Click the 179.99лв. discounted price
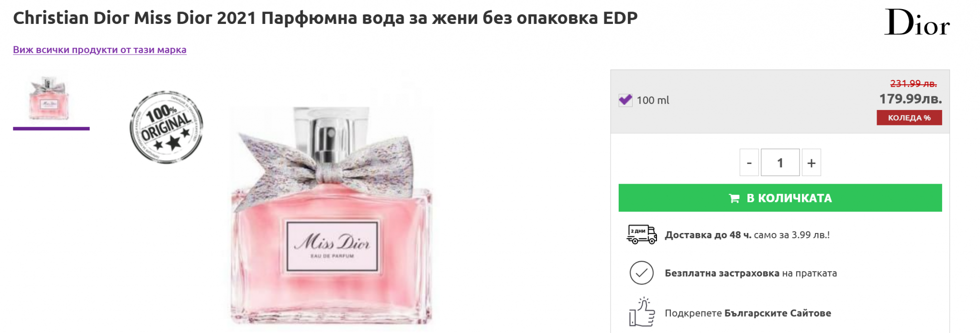The height and width of the screenshot is (333, 980). (x=911, y=99)
